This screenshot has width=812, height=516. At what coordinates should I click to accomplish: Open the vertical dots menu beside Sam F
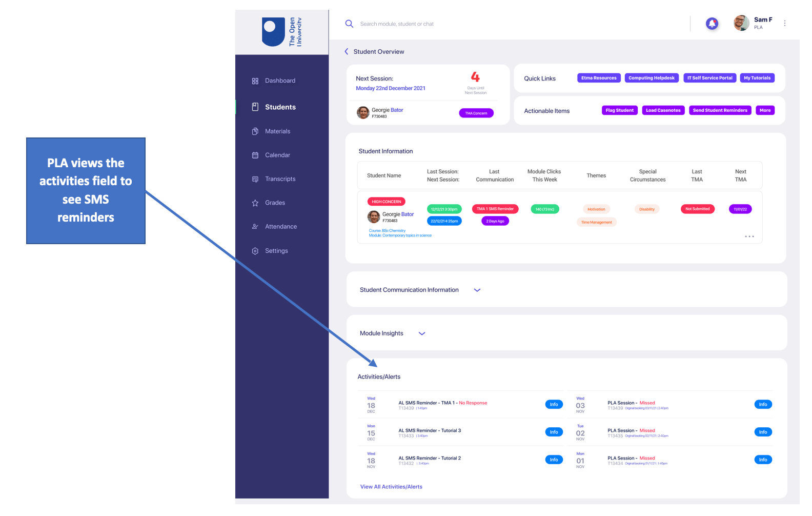click(784, 23)
